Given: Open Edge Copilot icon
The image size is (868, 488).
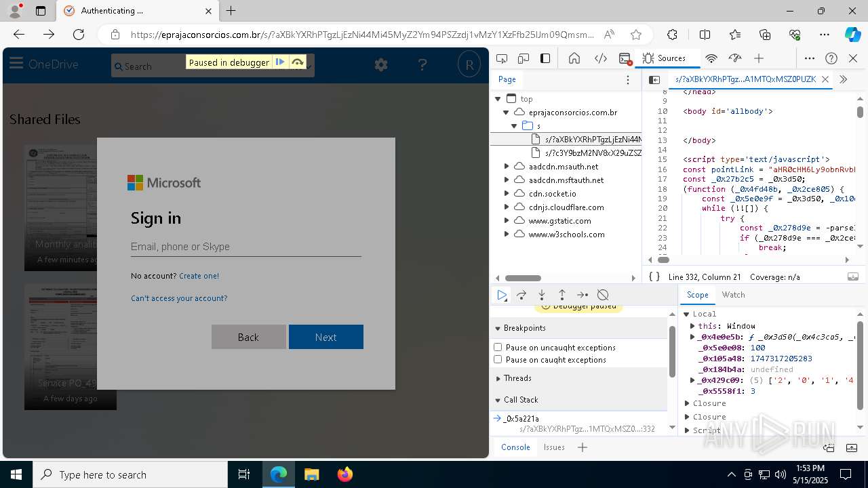Looking at the screenshot, I should coord(852,35).
